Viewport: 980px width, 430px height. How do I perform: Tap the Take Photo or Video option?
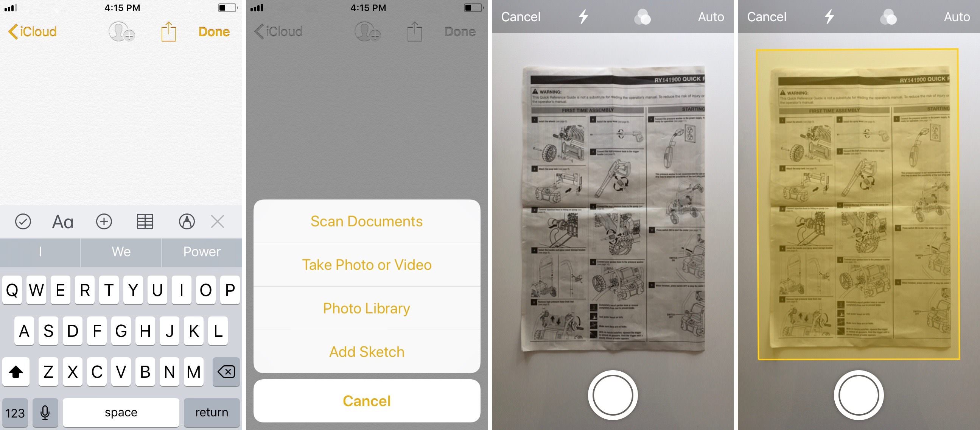tap(367, 262)
